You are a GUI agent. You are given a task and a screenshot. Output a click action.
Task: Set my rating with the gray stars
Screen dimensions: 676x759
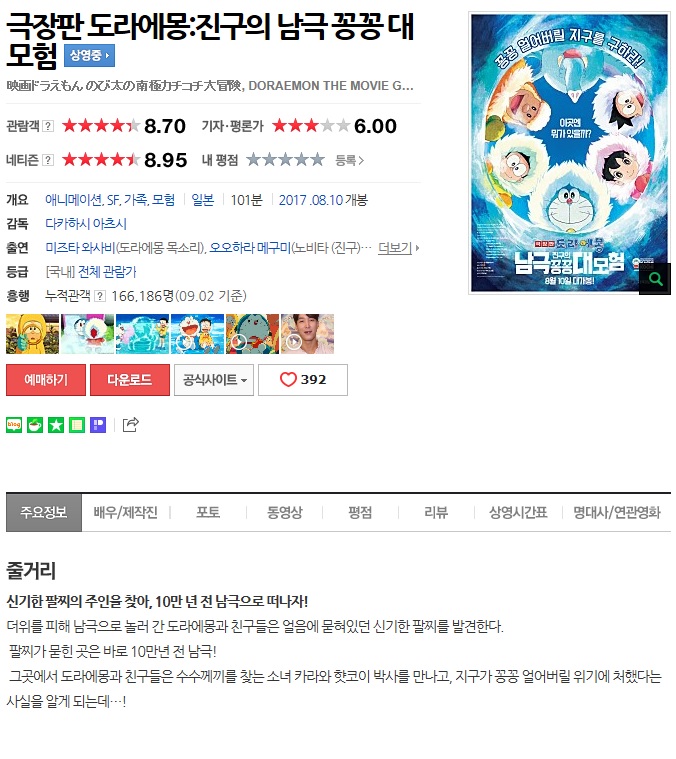(x=285, y=159)
